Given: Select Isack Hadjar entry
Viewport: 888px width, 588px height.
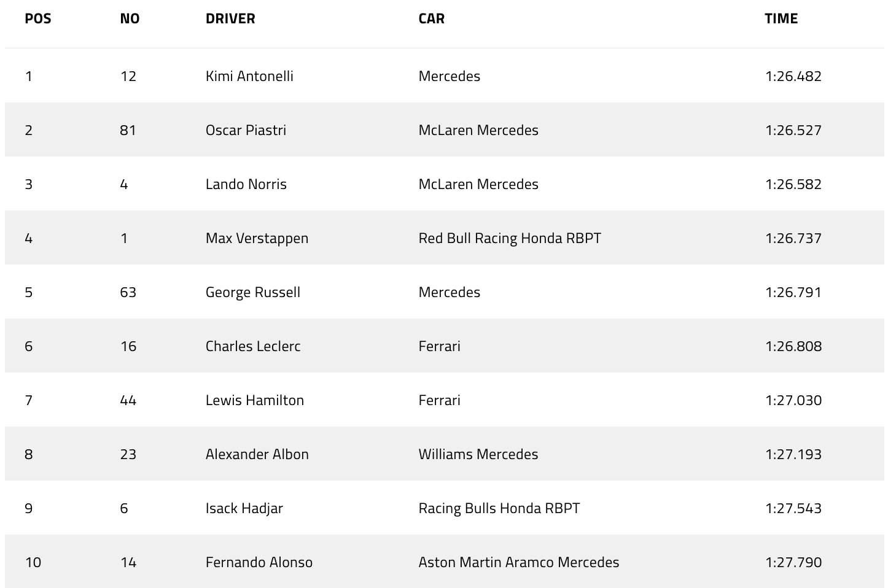Looking at the screenshot, I should click(x=244, y=508).
